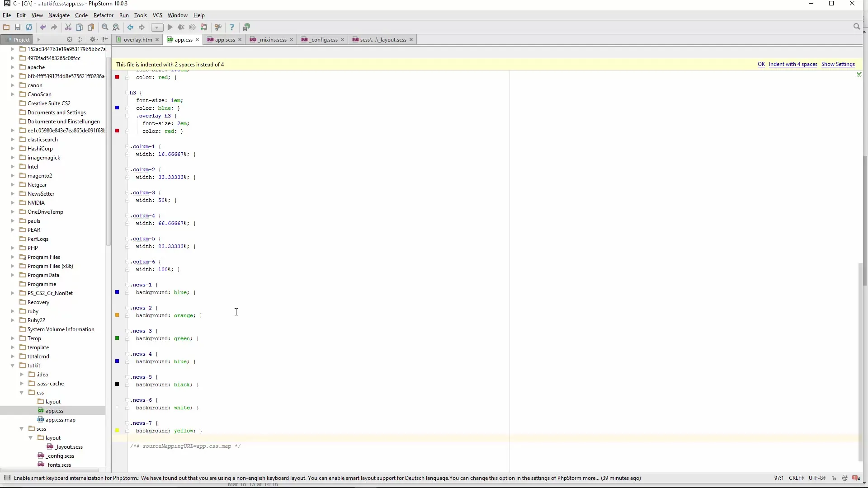Click the Help question mark icon
This screenshot has width=868, height=488.
point(232,27)
